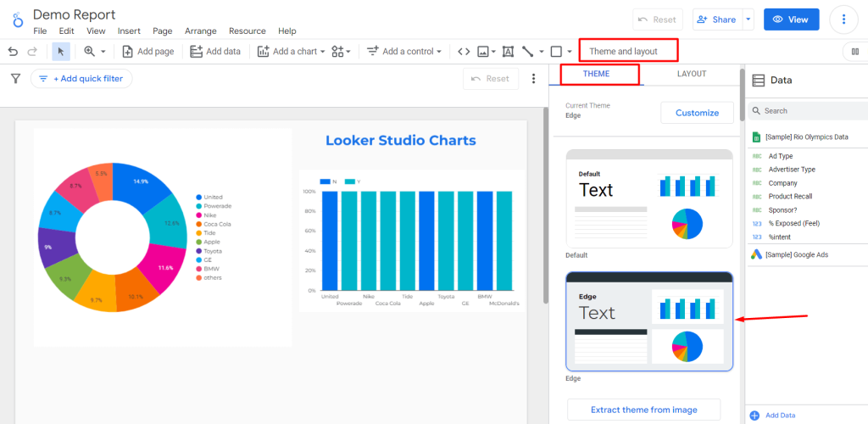Image resolution: width=868 pixels, height=424 pixels.
Task: Open the Page menu
Action: tap(162, 31)
